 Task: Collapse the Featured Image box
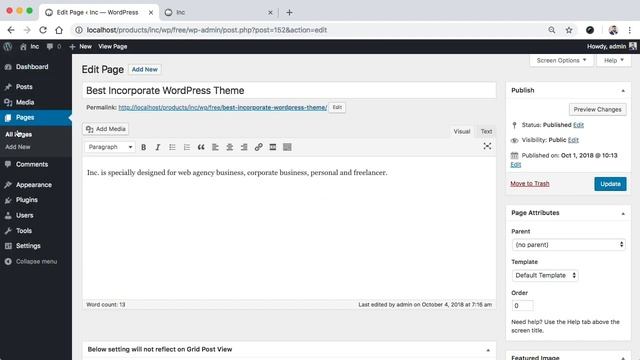[623, 357]
